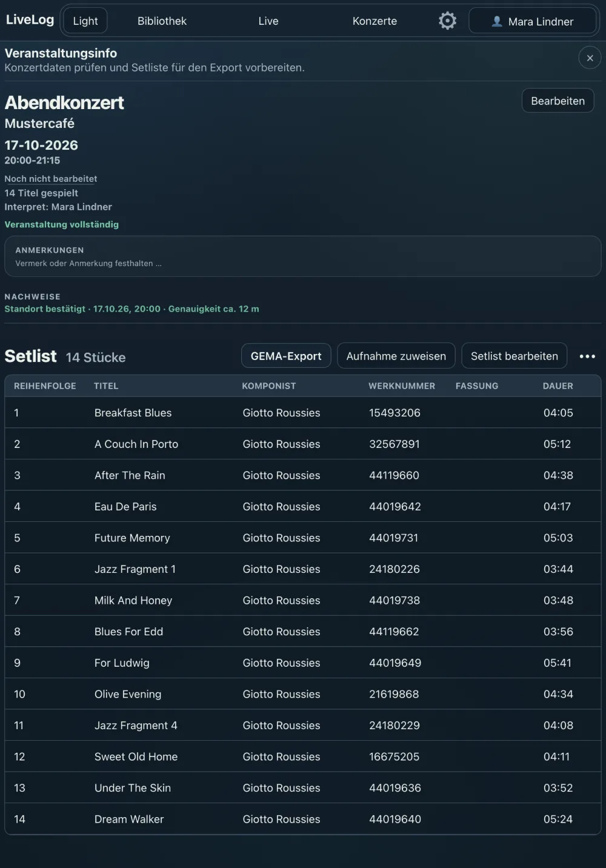The height and width of the screenshot is (868, 606).
Task: Click the Anmerkungen note field
Action: click(x=303, y=257)
